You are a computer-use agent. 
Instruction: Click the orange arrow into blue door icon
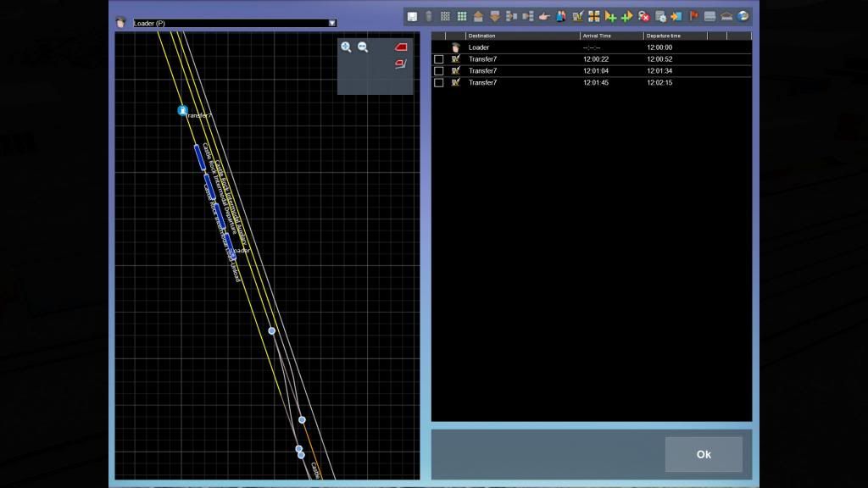click(x=676, y=17)
